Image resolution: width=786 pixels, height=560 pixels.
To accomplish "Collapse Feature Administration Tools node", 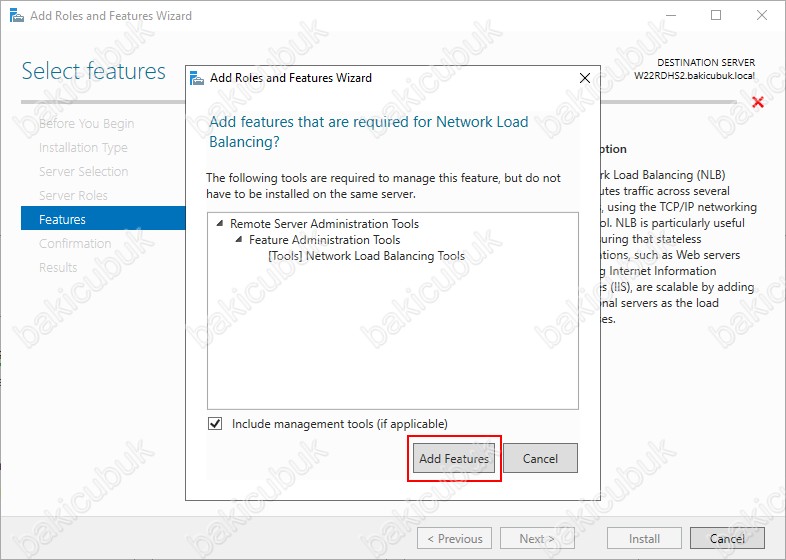I will 239,240.
